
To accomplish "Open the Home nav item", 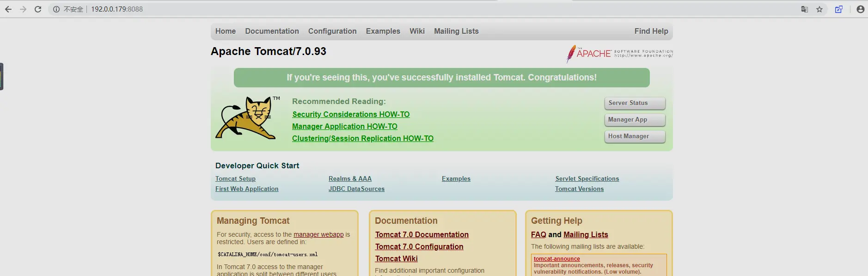I will click(226, 31).
